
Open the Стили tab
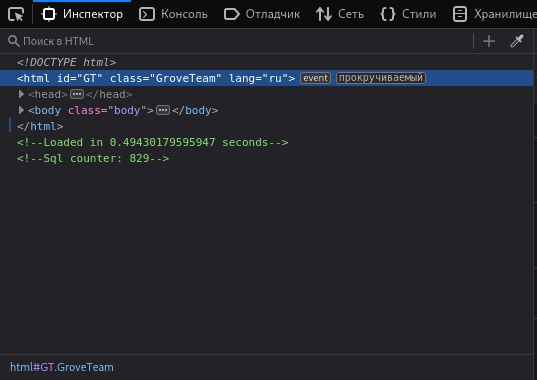[x=408, y=14]
